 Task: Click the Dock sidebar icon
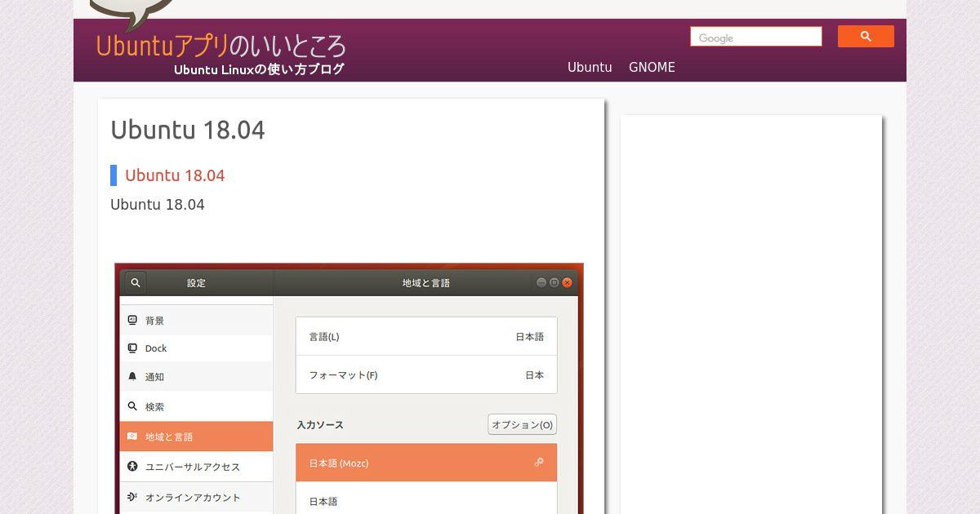coord(132,348)
